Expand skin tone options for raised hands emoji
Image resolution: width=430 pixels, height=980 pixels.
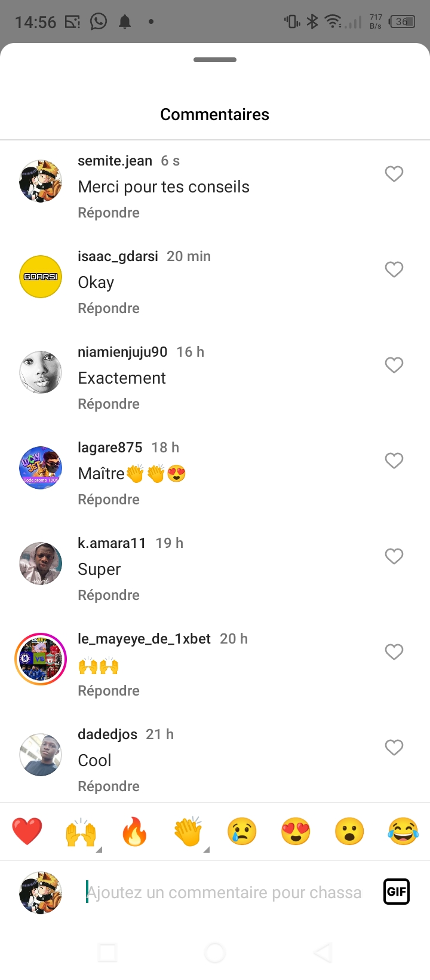point(99,849)
